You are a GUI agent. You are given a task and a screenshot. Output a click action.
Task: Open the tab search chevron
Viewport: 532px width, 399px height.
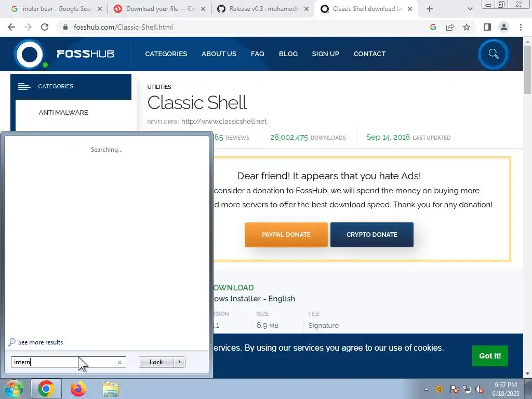470,9
